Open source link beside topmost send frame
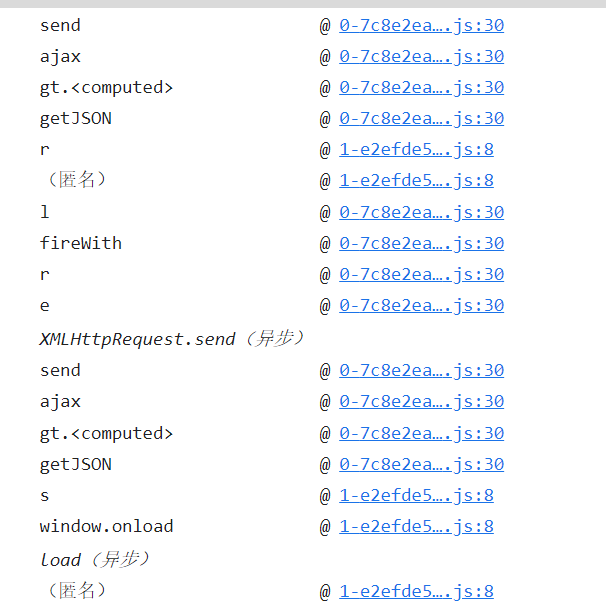 coord(421,26)
